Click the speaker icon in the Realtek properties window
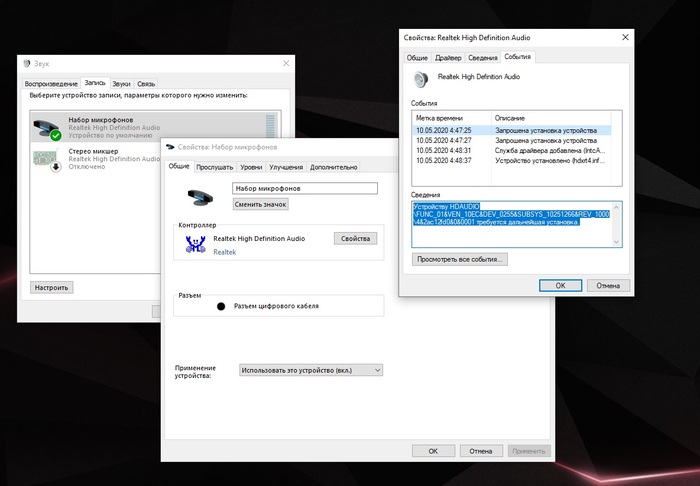700x486 pixels. pos(421,79)
